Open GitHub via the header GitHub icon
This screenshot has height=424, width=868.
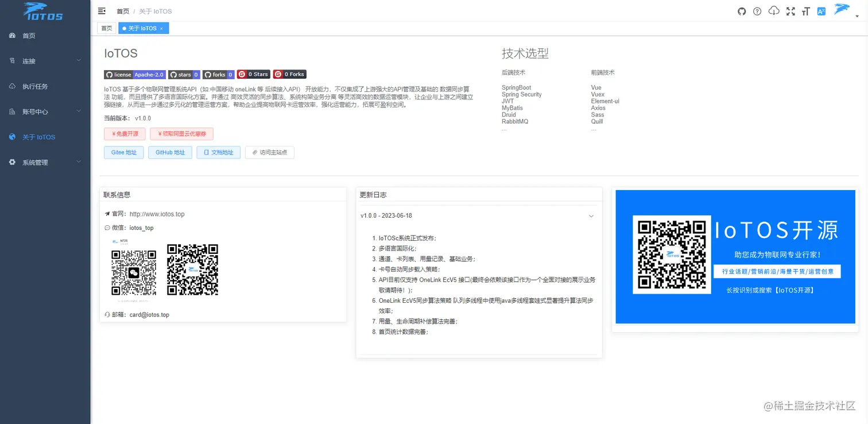coord(741,11)
